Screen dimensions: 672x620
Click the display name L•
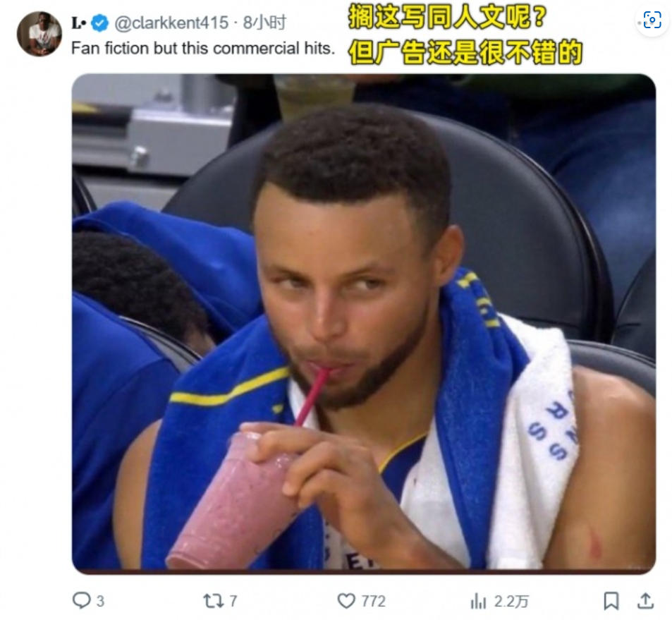click(x=79, y=23)
